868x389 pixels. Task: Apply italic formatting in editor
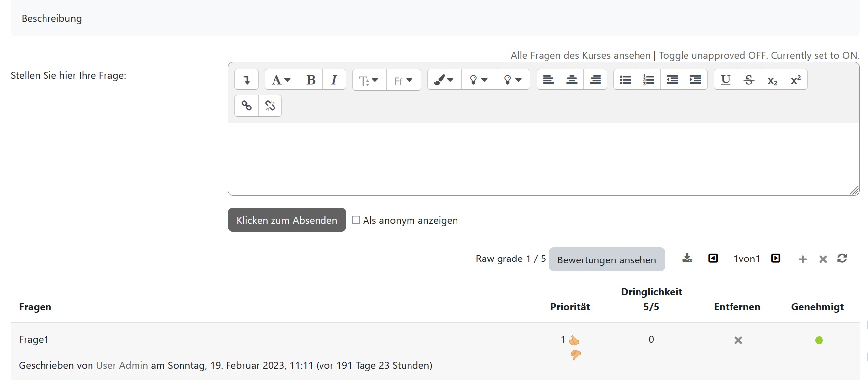tap(334, 80)
